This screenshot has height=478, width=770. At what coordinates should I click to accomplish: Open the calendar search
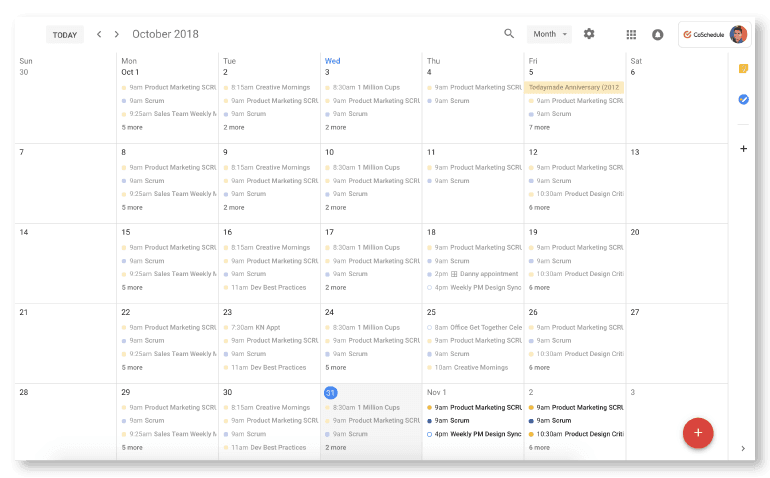(x=509, y=34)
